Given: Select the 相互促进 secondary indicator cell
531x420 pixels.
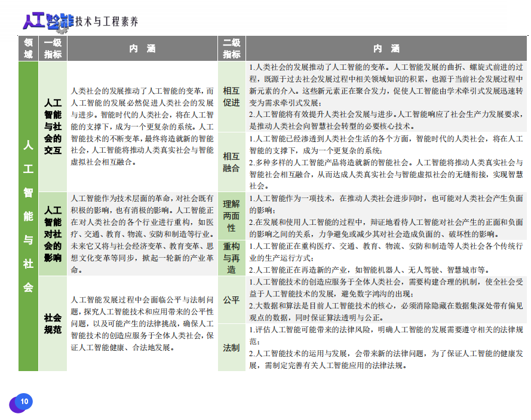Looking at the screenshot, I should 231,96.
